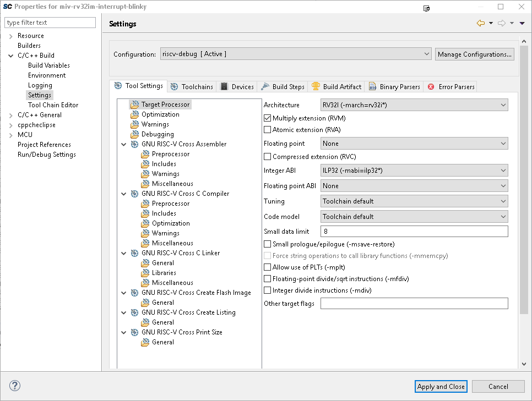Screen dimensions: 532x401
Task: Click the Binary Parsers icon
Action: click(372, 86)
